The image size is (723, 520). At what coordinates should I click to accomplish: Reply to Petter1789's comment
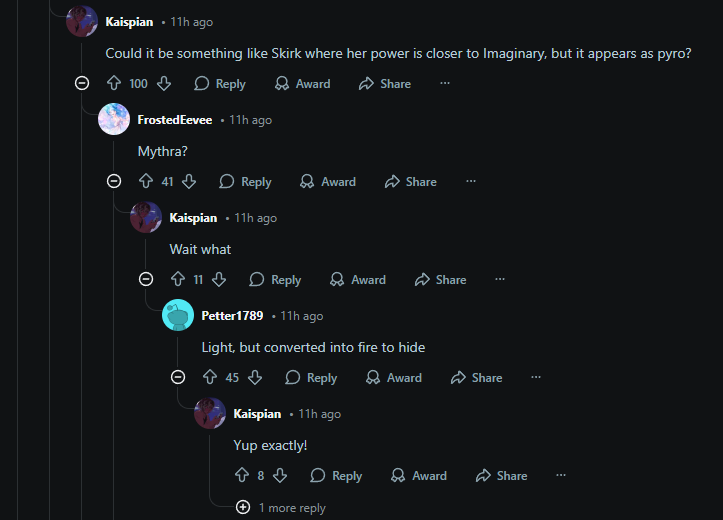[311, 378]
